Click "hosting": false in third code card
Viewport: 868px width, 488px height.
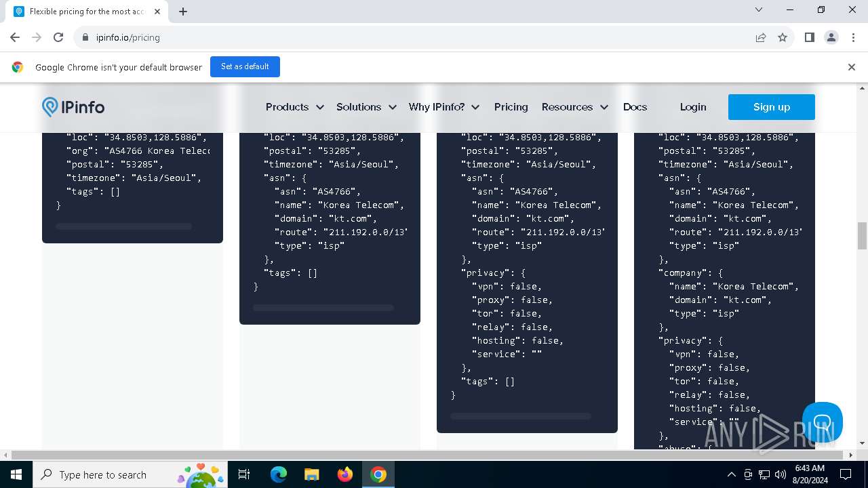tap(517, 340)
